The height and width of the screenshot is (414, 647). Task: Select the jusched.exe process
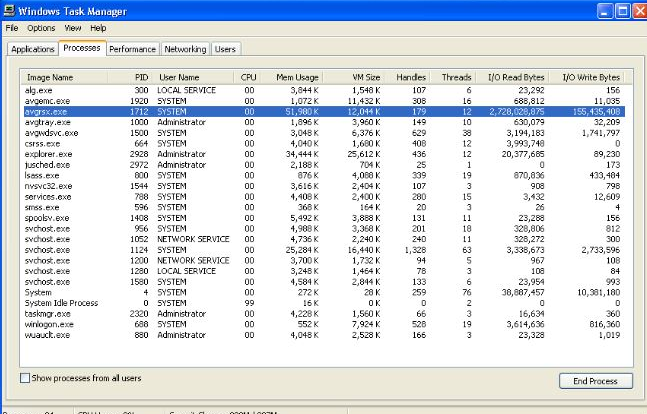(x=324, y=165)
